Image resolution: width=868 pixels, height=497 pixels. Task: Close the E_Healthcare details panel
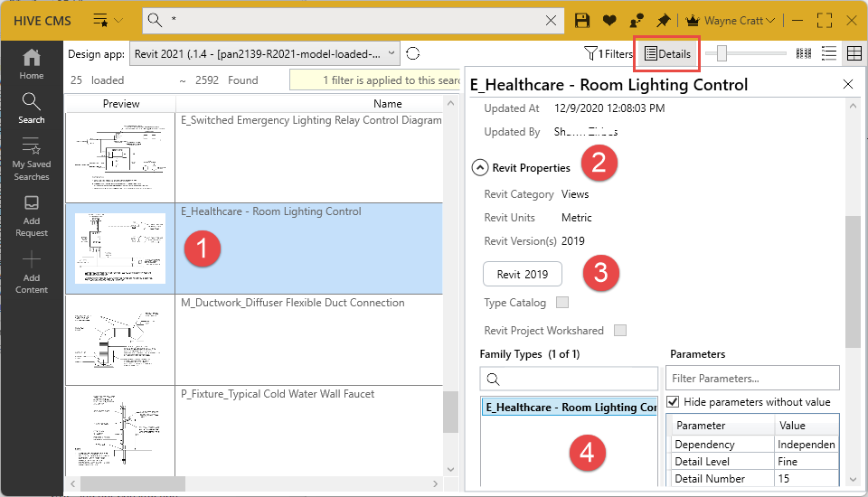pos(848,84)
